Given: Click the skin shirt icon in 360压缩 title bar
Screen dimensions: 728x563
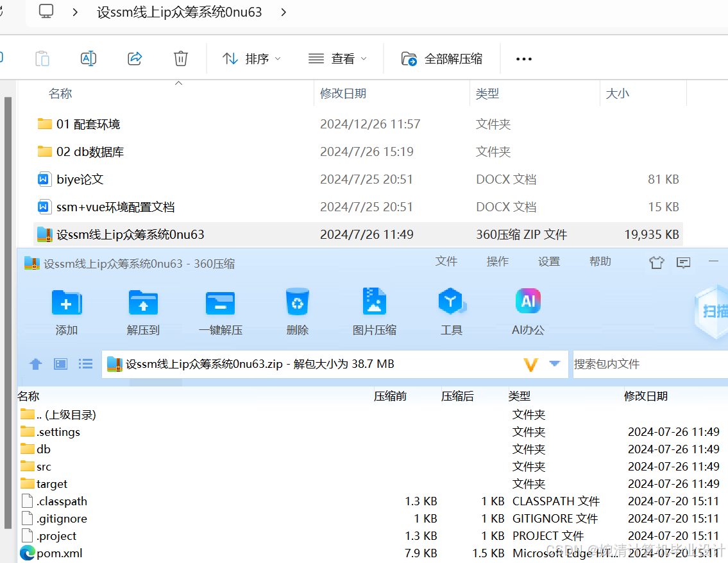Looking at the screenshot, I should 657,263.
